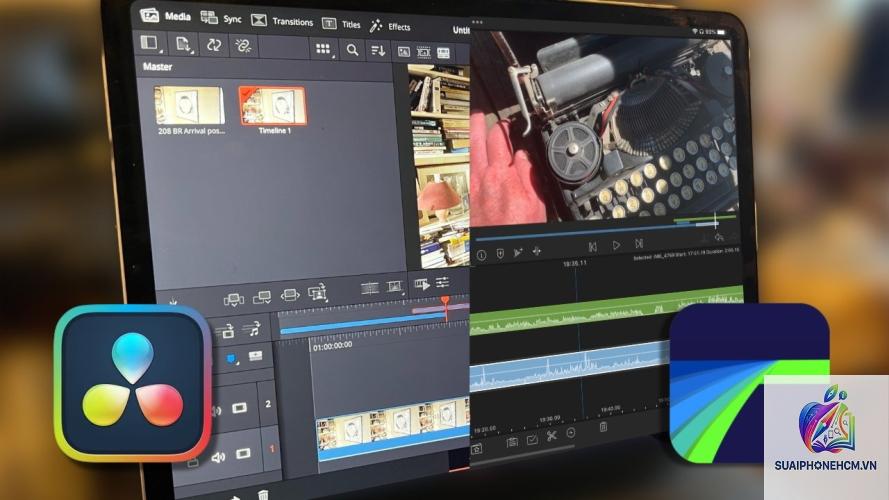Click the blue audio waveform clip
The image size is (889, 500).
(x=569, y=367)
